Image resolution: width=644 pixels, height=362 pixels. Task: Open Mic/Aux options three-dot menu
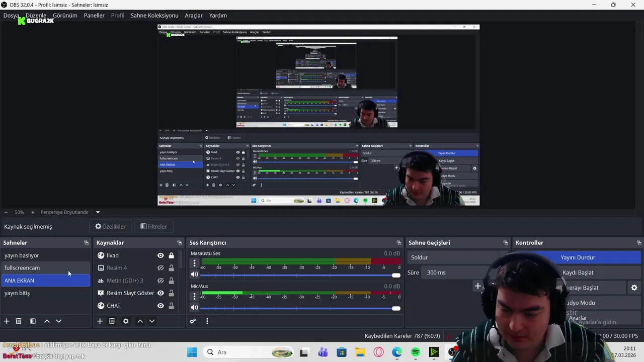click(194, 296)
